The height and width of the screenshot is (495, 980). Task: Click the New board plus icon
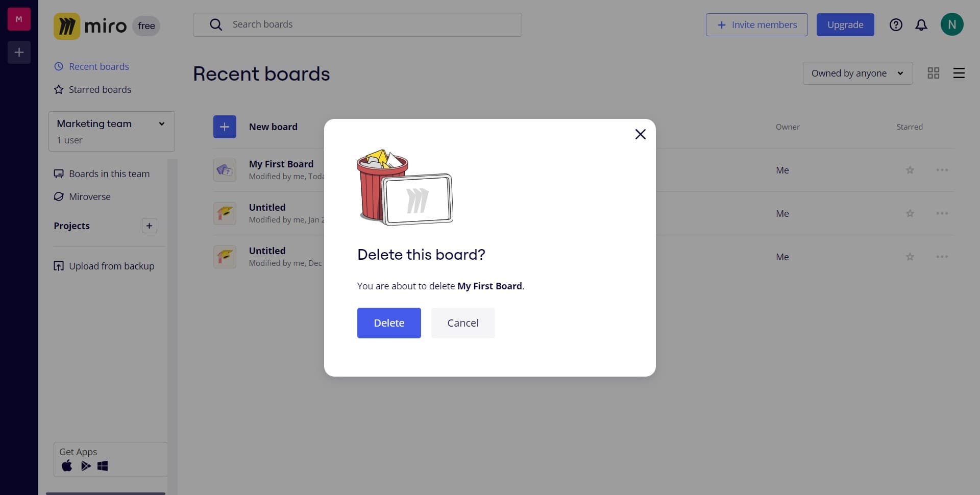[x=225, y=127]
